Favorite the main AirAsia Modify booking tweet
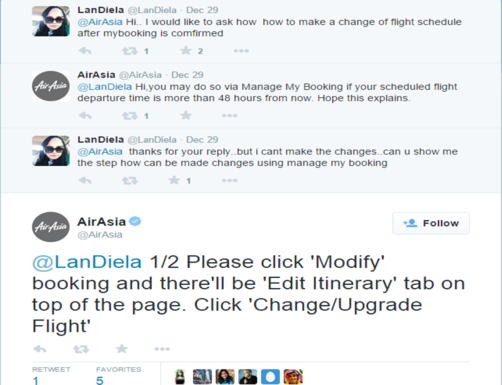 click(122, 349)
